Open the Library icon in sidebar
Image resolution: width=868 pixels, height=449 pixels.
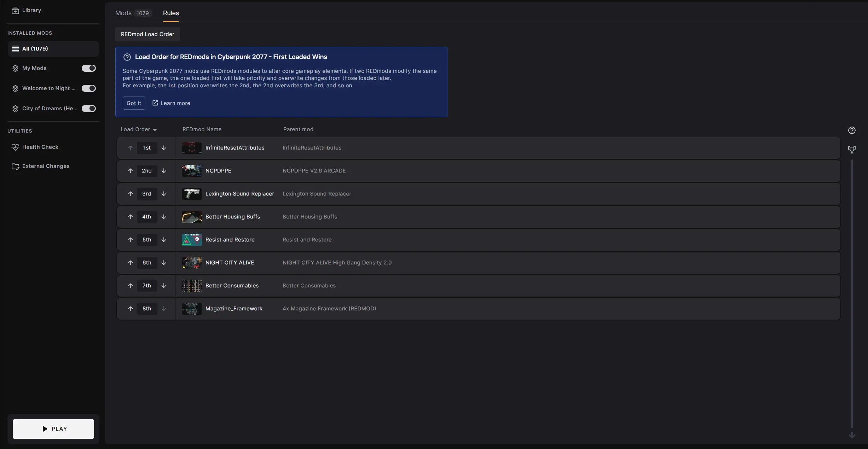pos(15,10)
